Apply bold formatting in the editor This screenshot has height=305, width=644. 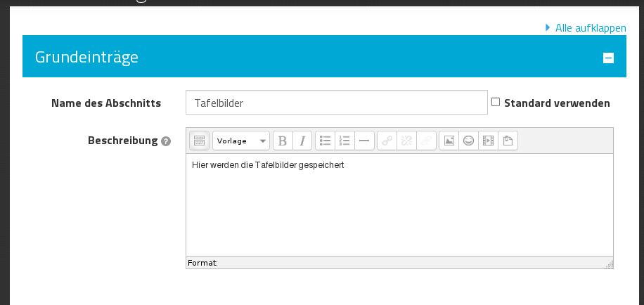click(283, 141)
